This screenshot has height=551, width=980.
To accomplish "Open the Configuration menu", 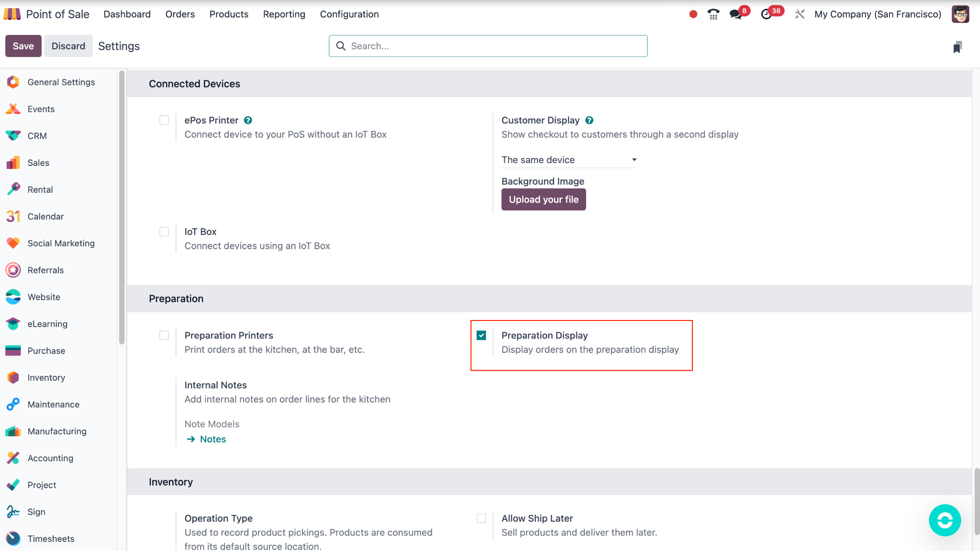I will pyautogui.click(x=349, y=14).
